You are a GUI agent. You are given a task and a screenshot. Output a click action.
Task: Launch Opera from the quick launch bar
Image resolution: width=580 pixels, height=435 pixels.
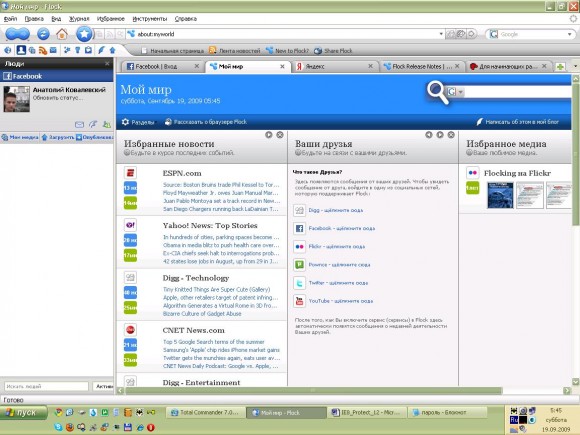[x=151, y=427]
